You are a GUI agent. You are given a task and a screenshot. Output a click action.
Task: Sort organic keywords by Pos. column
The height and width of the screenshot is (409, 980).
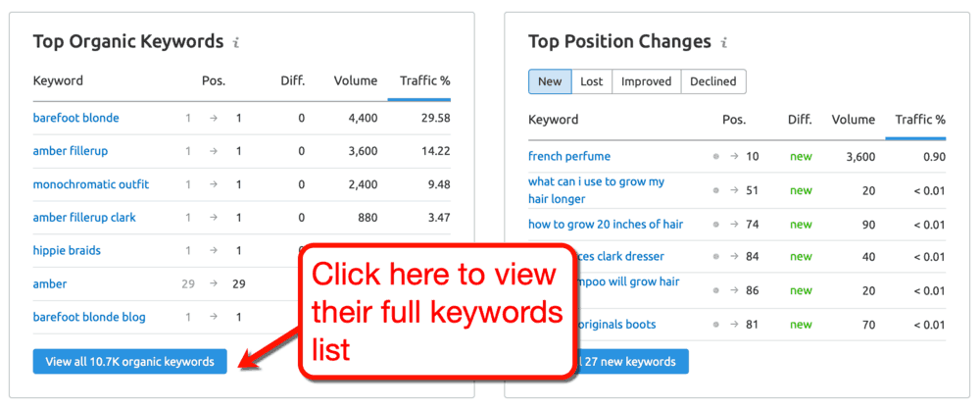[213, 80]
